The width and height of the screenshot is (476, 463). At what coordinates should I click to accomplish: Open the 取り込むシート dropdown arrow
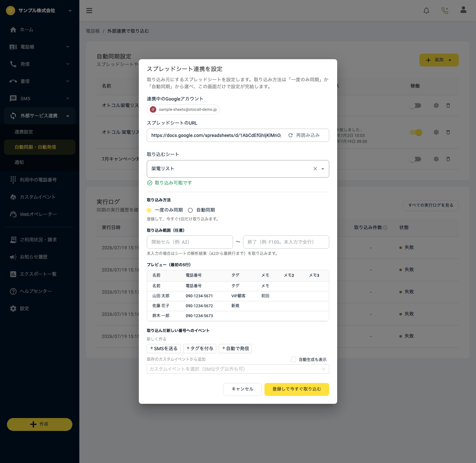click(323, 169)
